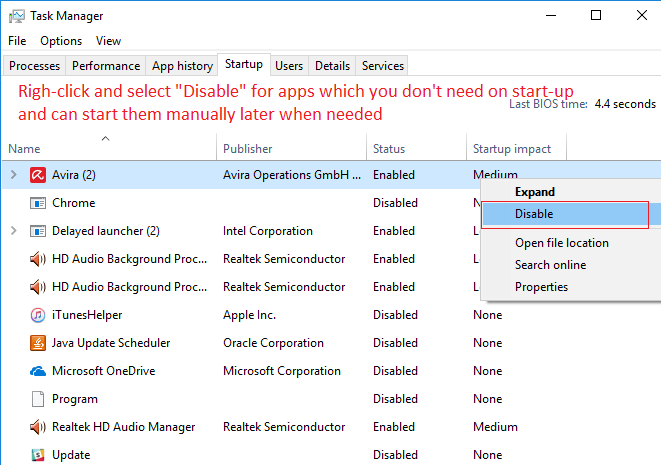This screenshot has width=661, height=465.
Task: Click the Realtek HD Audio Manager speaker icon
Action: pyautogui.click(x=38, y=427)
